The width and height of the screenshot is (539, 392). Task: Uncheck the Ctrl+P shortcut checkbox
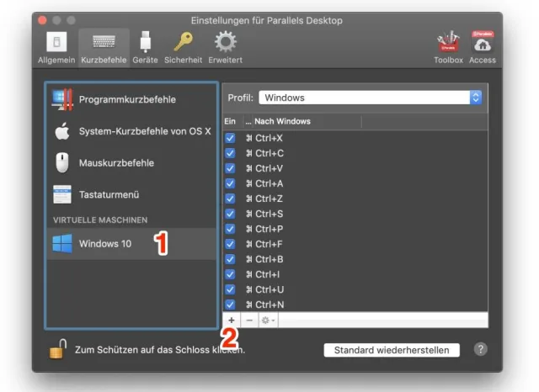pyautogui.click(x=230, y=229)
